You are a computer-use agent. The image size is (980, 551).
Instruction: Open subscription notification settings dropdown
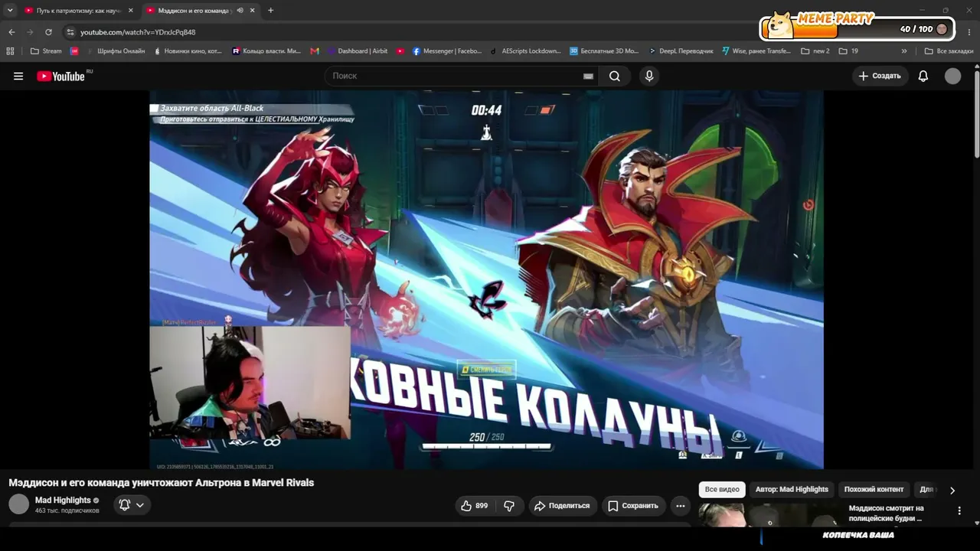point(132,505)
